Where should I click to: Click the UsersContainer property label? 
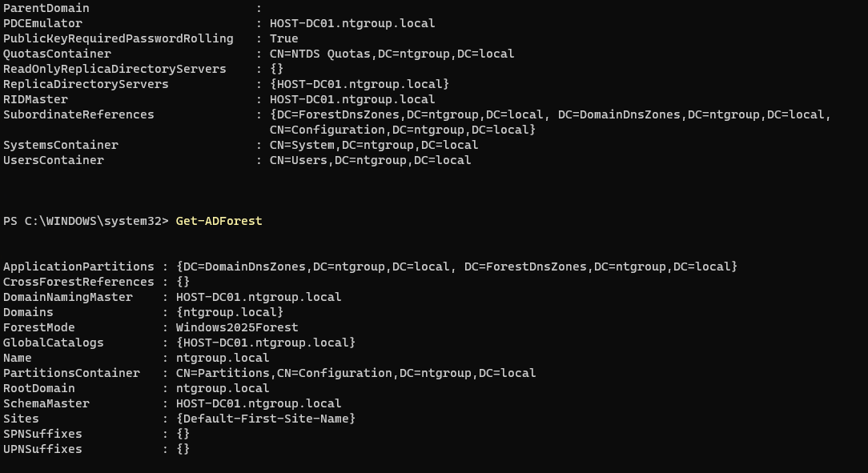54,160
